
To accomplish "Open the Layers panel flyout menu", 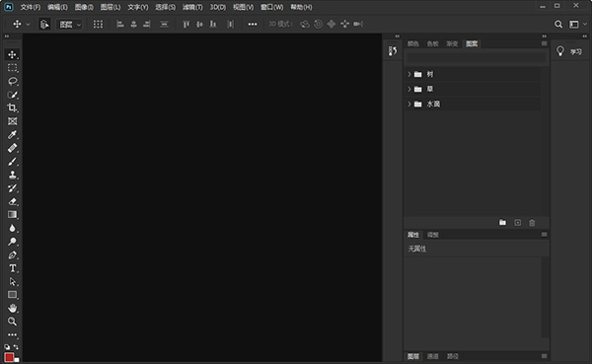I will pyautogui.click(x=544, y=356).
